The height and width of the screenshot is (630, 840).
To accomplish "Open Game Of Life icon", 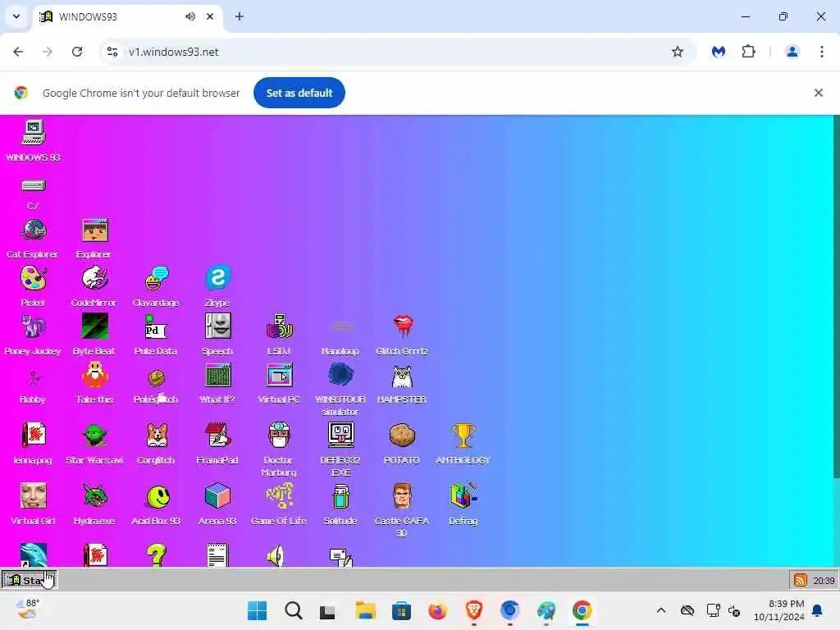I will 279,495.
